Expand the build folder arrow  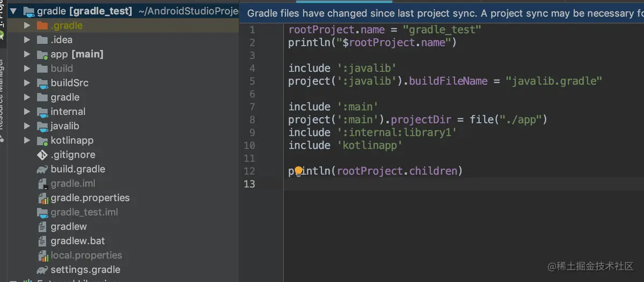(27, 68)
